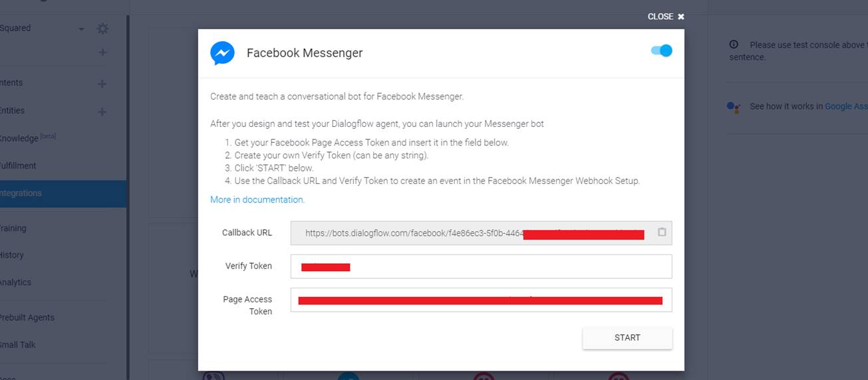Viewport: 868px width, 380px height.
Task: Go to Fulfillment in sidebar
Action: point(19,165)
